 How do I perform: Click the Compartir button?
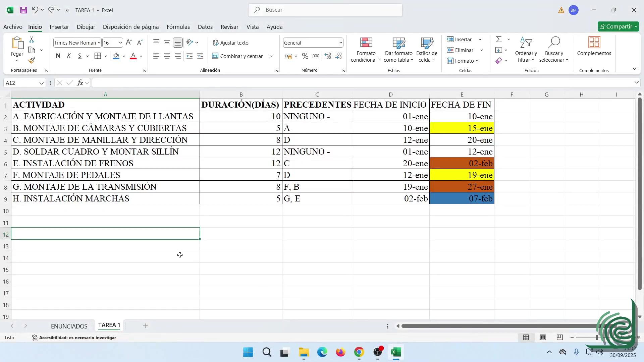pyautogui.click(x=618, y=26)
